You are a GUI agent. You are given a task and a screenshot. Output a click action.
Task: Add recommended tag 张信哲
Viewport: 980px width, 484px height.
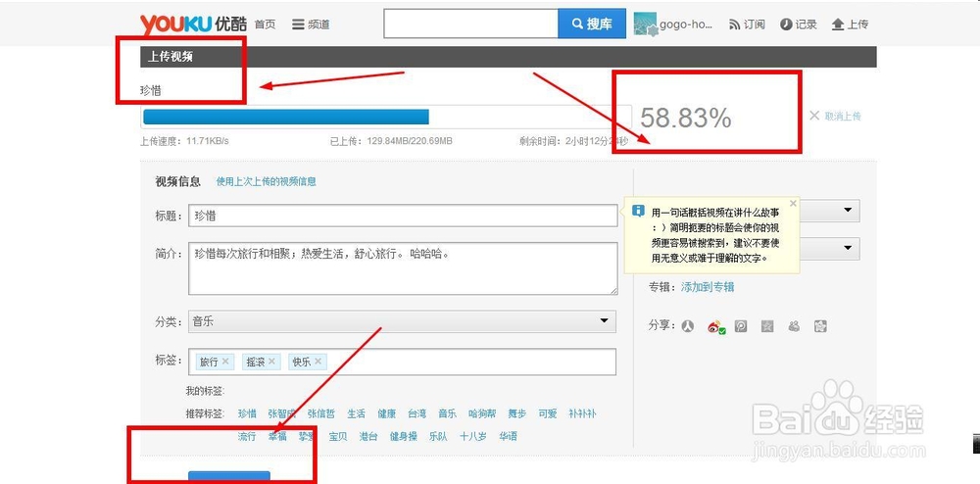point(321,414)
